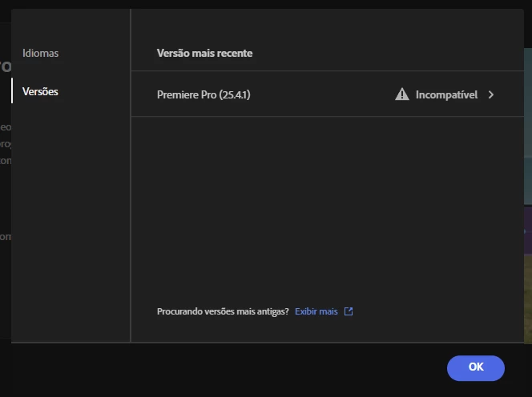The width and height of the screenshot is (532, 397).
Task: Select the Versões sidebar tab
Action: [x=40, y=91]
